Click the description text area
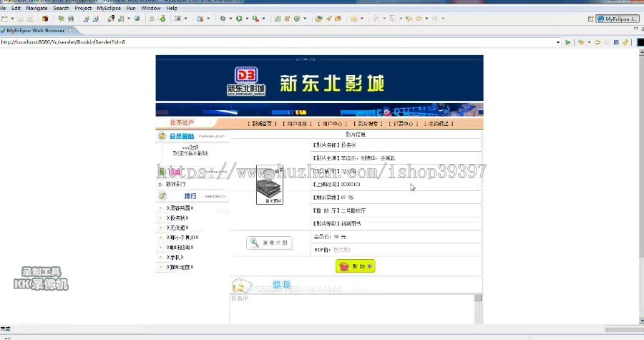Image resolution: width=644 pixels, height=340 pixels. (x=352, y=309)
